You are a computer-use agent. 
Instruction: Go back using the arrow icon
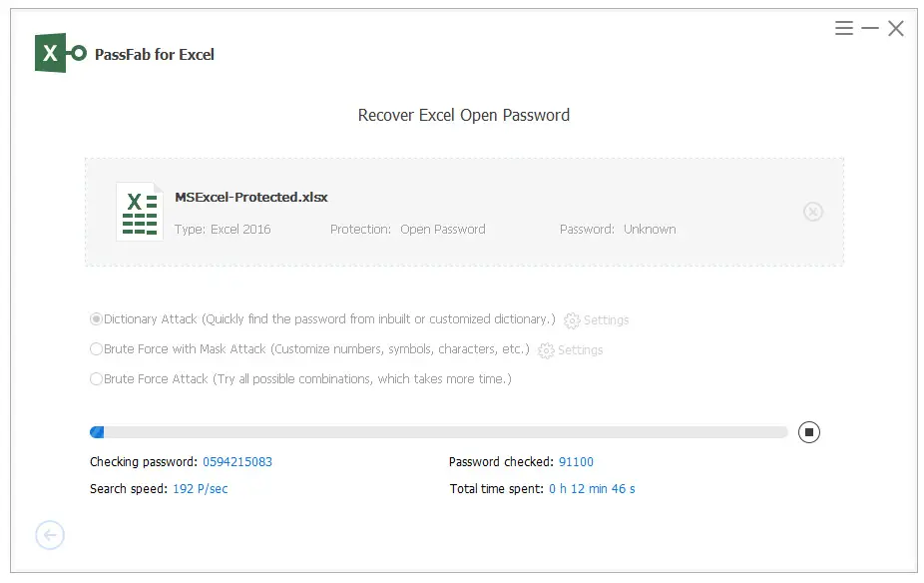[x=50, y=535]
